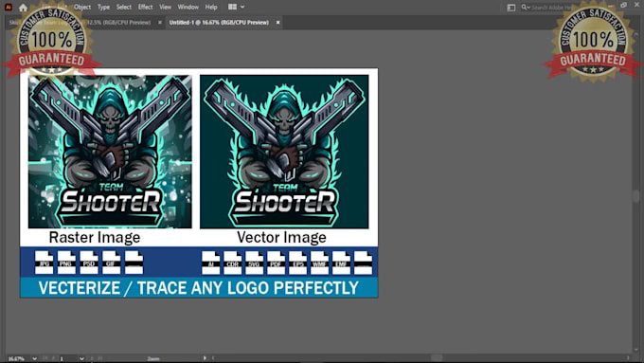Click the status bar play arrow
The width and height of the screenshot is (644, 363).
[x=205, y=358]
